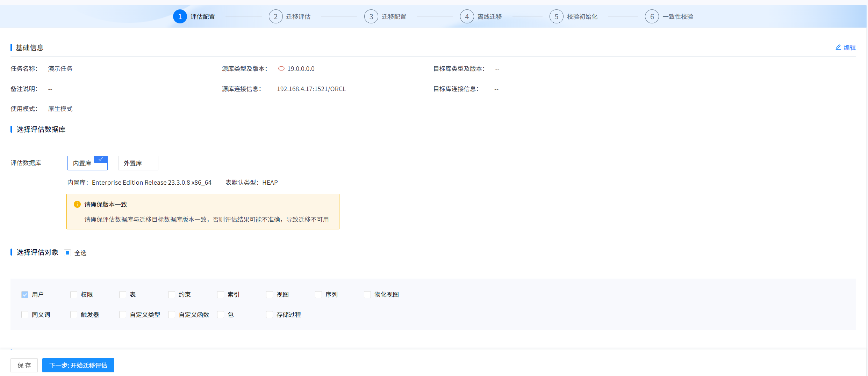
Task: Click step 4 circle 离线迁移
Action: coord(467,16)
